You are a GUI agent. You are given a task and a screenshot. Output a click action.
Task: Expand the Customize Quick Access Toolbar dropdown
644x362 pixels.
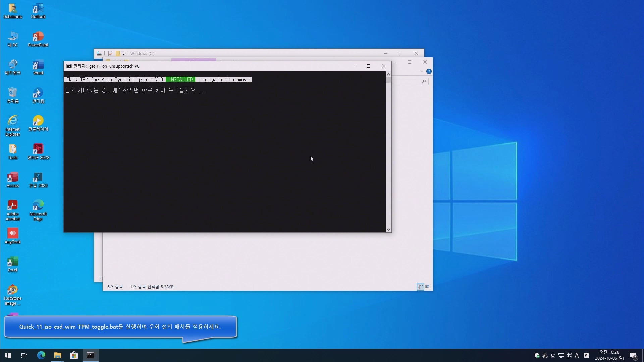(124, 54)
